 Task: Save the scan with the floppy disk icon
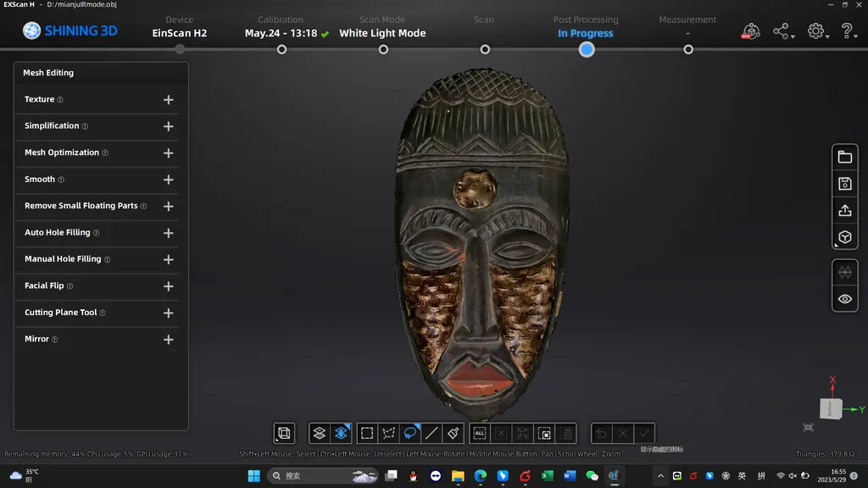pos(845,184)
